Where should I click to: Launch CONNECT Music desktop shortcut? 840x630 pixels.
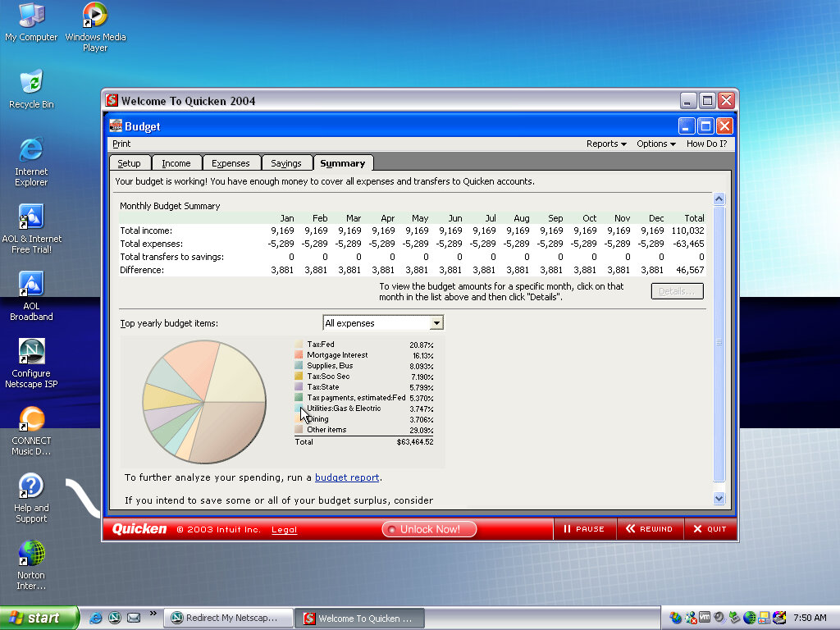click(31, 419)
